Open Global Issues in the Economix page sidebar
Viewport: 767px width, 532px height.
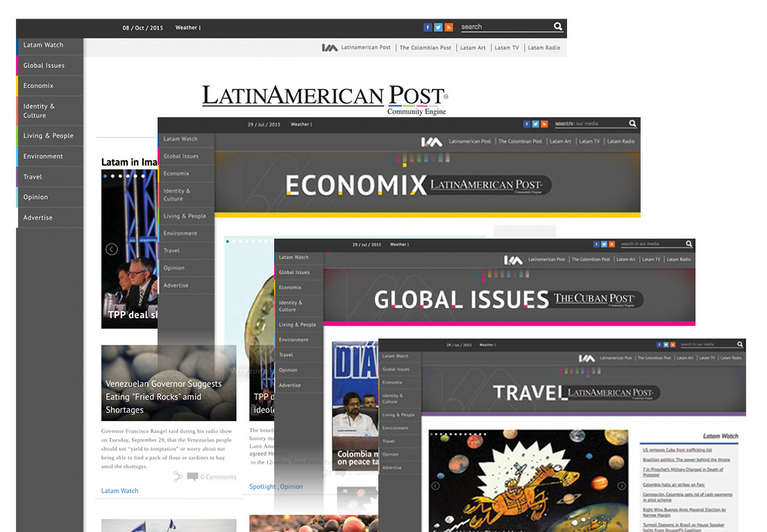[x=186, y=157]
